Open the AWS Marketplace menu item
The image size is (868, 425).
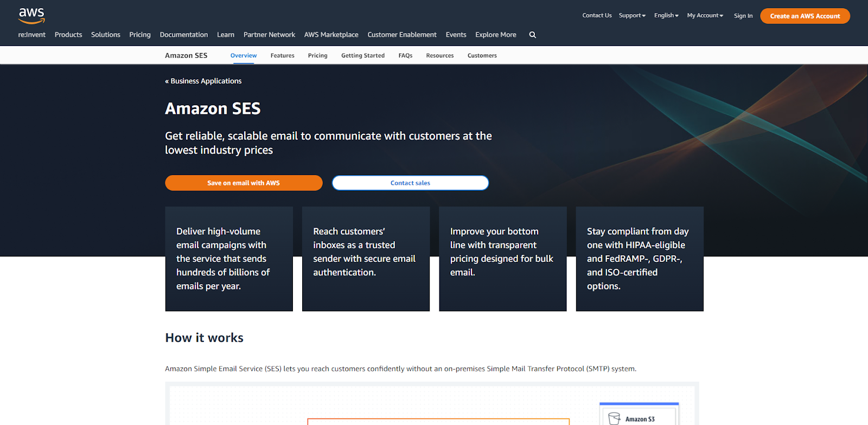tap(331, 35)
